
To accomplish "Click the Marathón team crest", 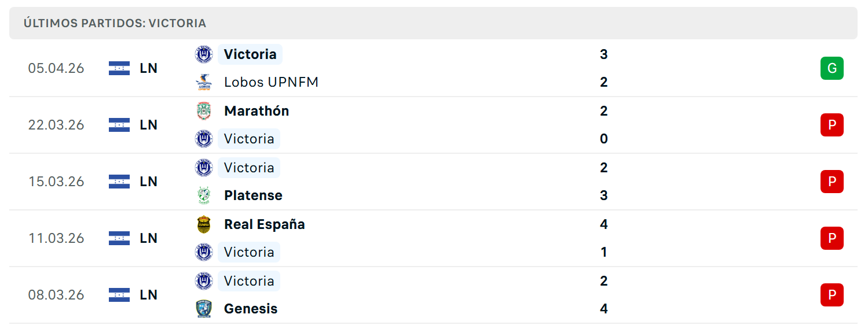I will pos(204,111).
